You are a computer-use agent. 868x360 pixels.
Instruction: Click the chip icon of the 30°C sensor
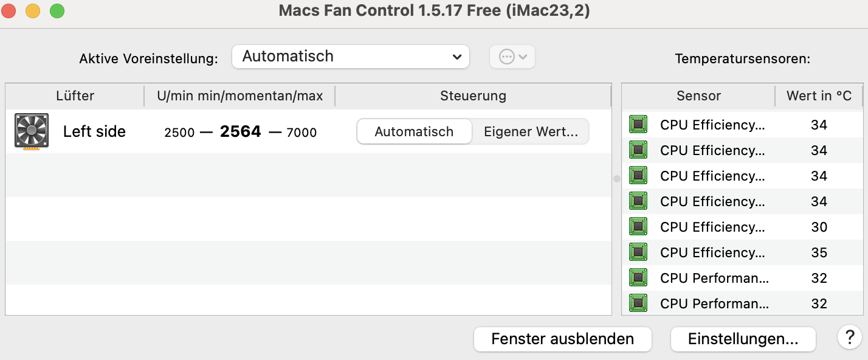point(638,227)
